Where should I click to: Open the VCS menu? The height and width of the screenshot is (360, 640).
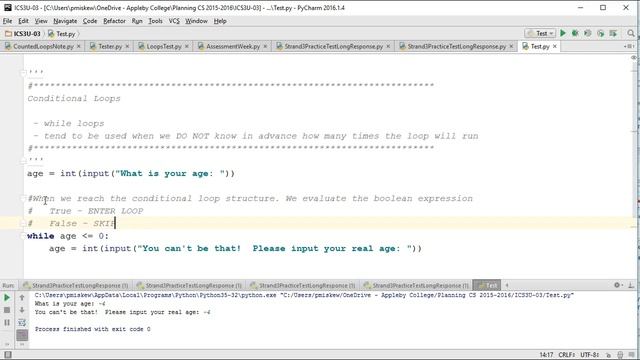(x=174, y=21)
